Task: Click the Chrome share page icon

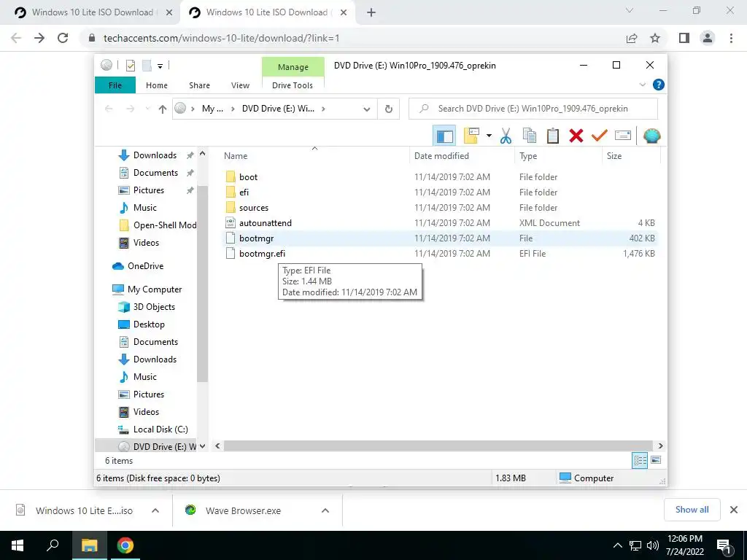Action: 632,38
